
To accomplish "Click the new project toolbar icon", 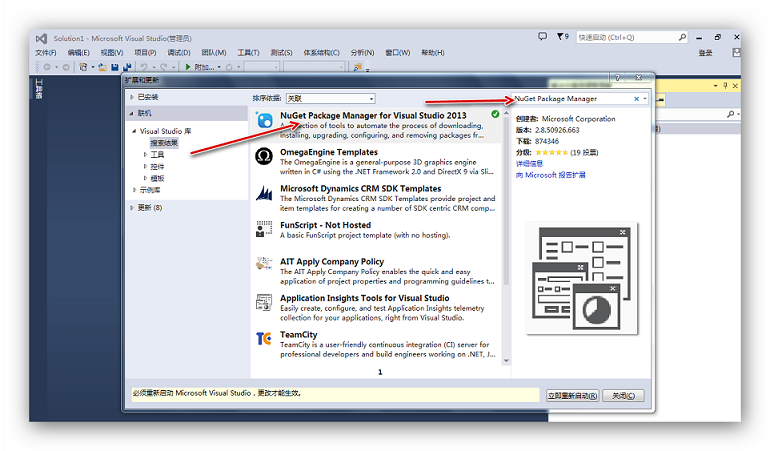I will (x=83, y=67).
